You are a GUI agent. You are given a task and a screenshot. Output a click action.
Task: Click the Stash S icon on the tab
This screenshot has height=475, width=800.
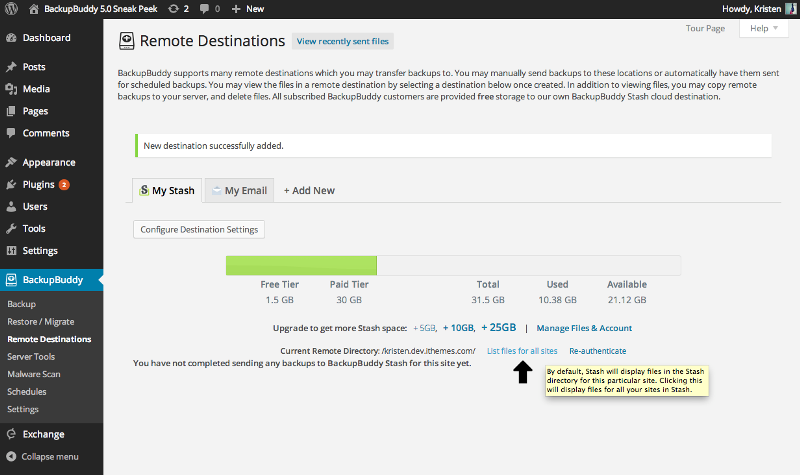point(144,190)
